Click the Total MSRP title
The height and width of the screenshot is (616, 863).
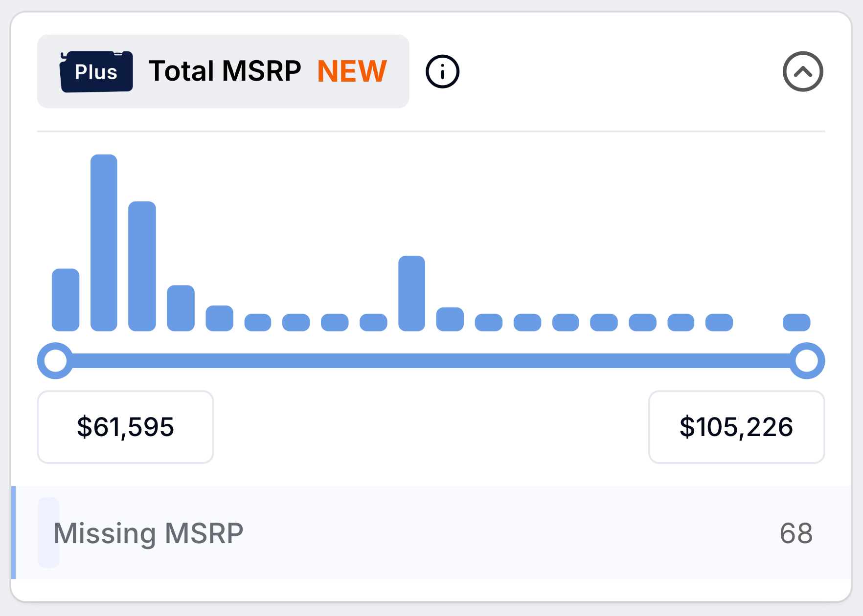click(225, 71)
